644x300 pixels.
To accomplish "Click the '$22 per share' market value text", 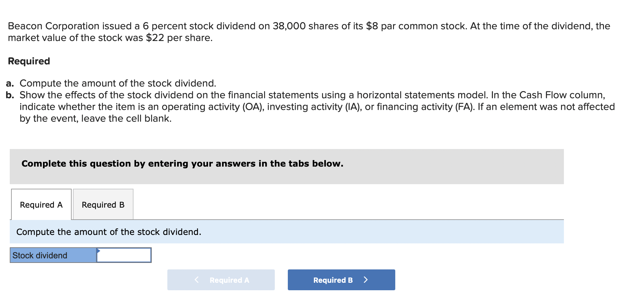I will pos(179,38).
